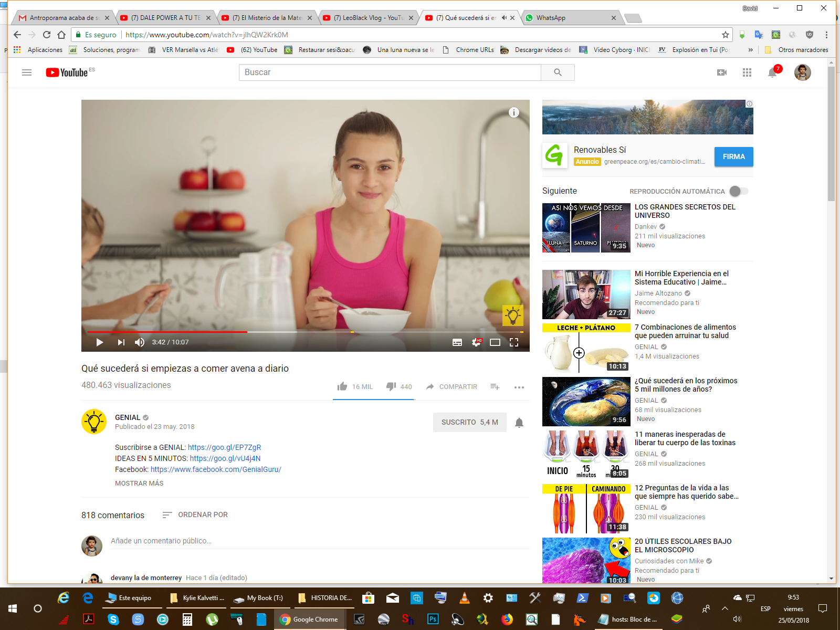Open the video info card icon

coord(514,112)
